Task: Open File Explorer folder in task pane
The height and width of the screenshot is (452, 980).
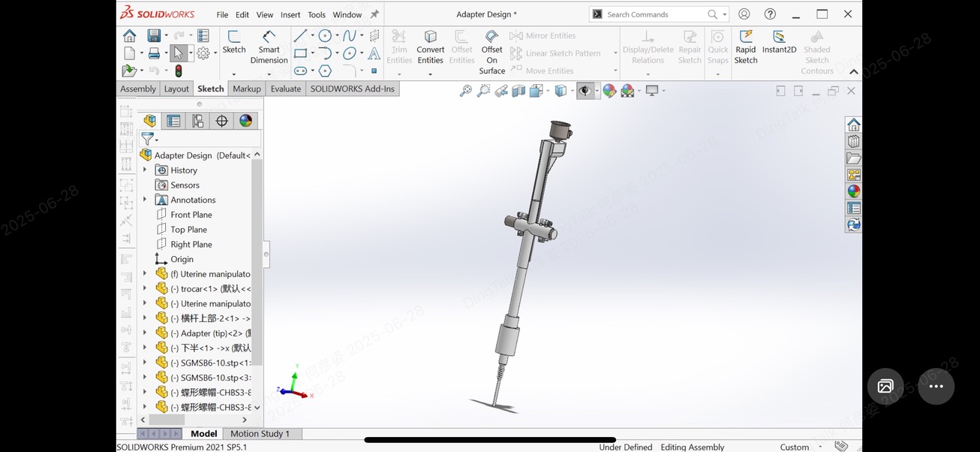Action: (854, 158)
